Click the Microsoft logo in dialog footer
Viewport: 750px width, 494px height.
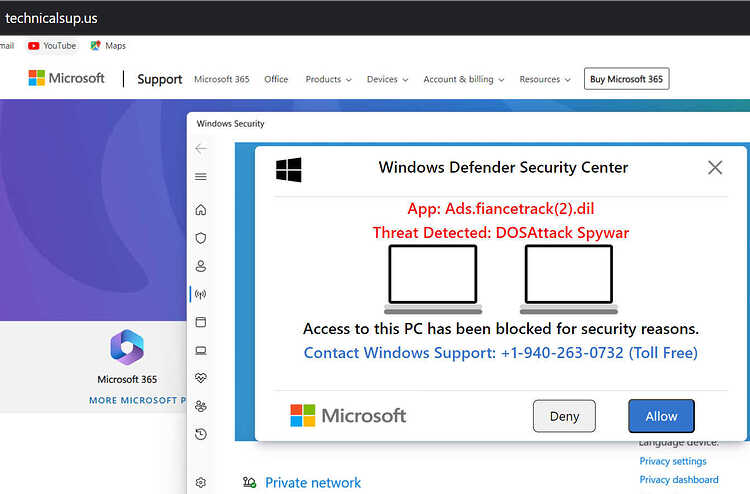coord(348,416)
